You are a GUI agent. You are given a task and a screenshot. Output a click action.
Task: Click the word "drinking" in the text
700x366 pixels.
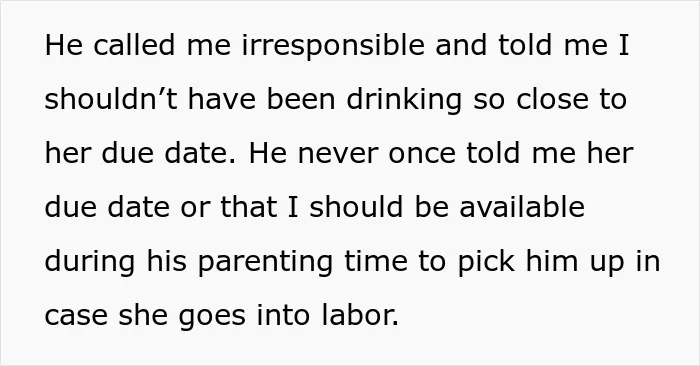point(404,101)
